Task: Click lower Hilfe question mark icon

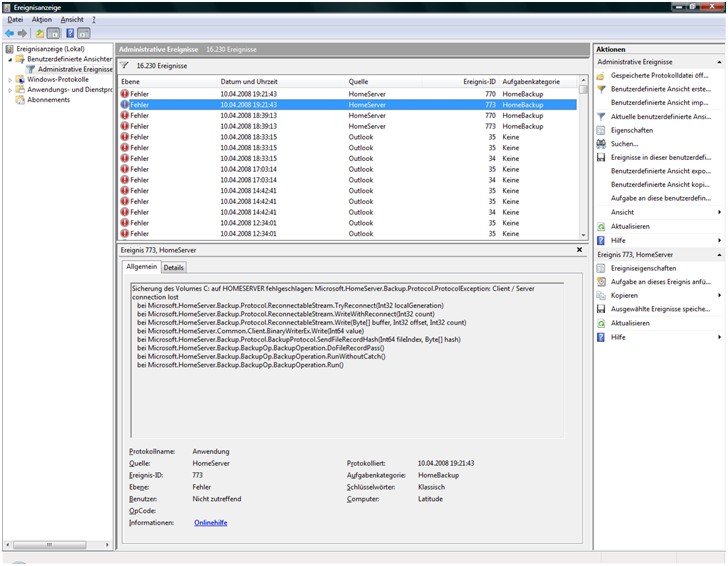Action: point(601,337)
